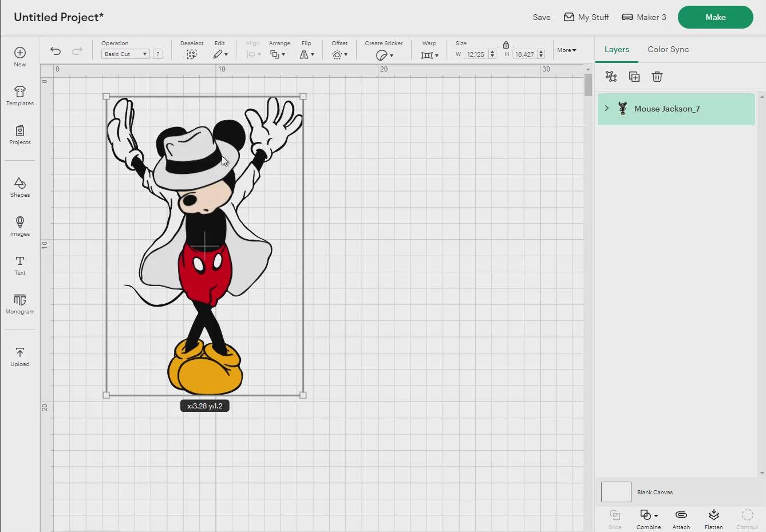The width and height of the screenshot is (766, 532).
Task: Click the Height size input field
Action: (x=524, y=54)
